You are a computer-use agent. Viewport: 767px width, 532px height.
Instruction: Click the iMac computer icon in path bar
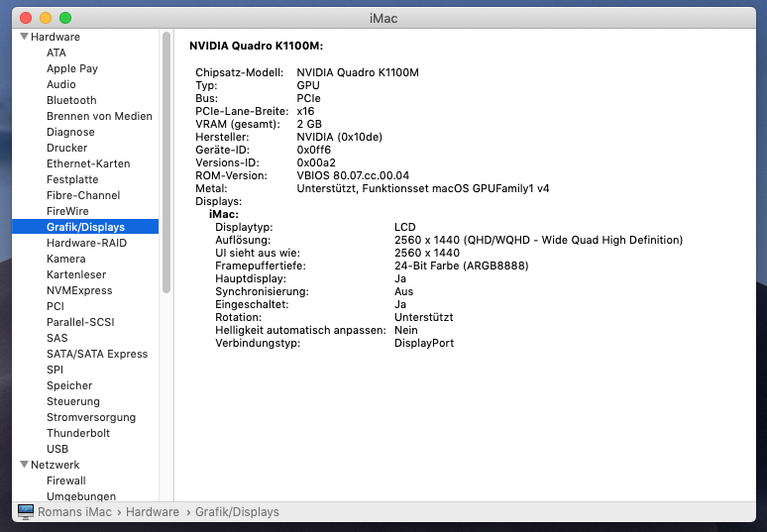point(26,512)
